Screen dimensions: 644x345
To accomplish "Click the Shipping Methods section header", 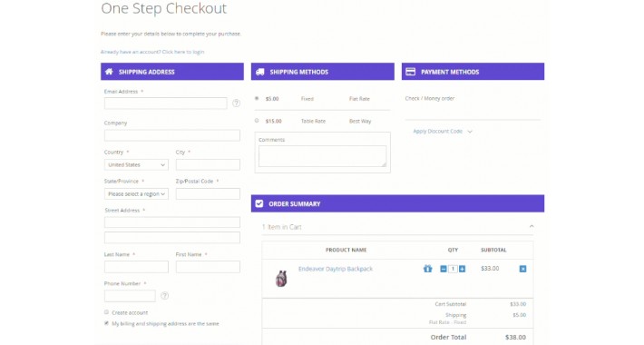I will click(x=322, y=72).
